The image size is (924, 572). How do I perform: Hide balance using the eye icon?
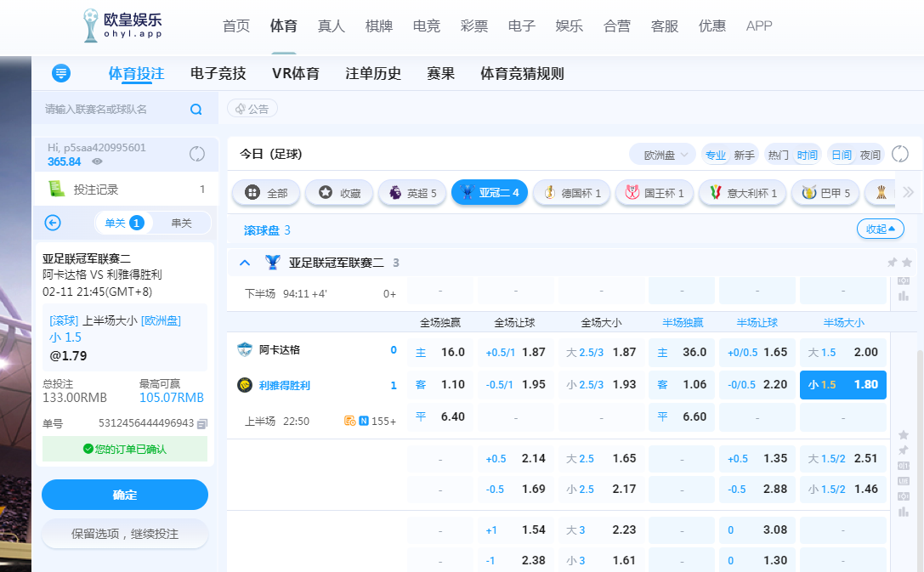point(98,161)
